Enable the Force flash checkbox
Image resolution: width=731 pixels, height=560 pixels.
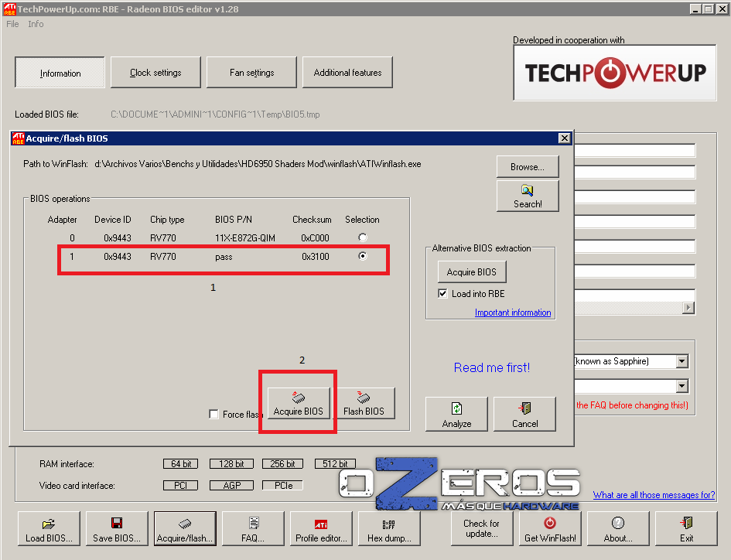pos(214,414)
